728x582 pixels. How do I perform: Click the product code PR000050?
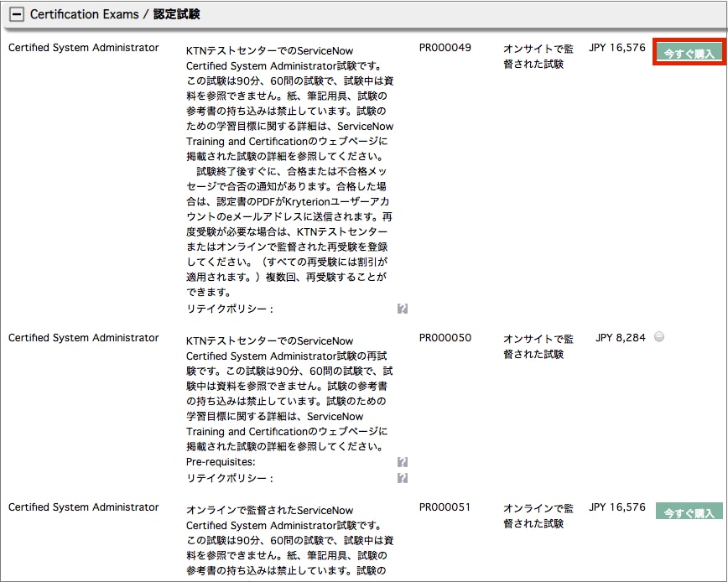click(x=445, y=338)
